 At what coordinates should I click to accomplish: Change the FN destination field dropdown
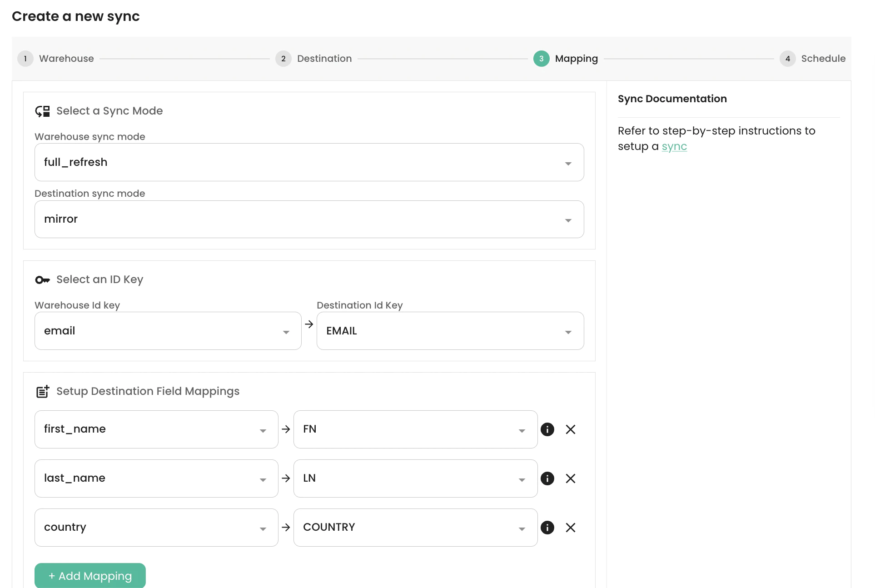[415, 429]
